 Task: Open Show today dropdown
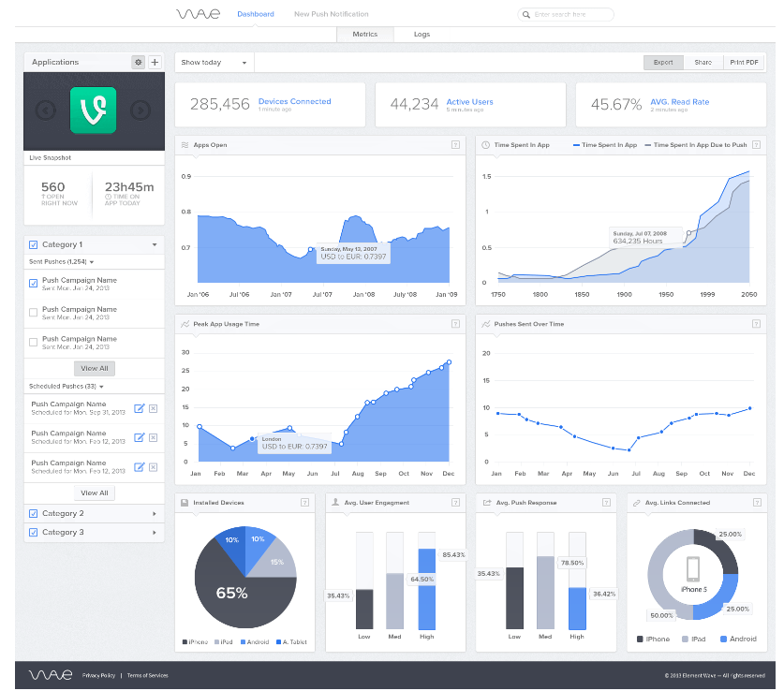coord(214,63)
